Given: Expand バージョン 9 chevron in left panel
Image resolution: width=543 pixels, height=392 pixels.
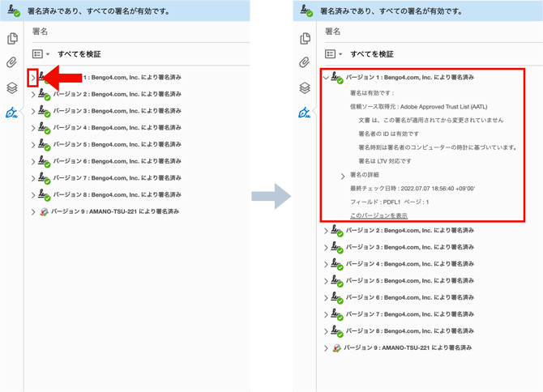Looking at the screenshot, I should click(x=33, y=212).
